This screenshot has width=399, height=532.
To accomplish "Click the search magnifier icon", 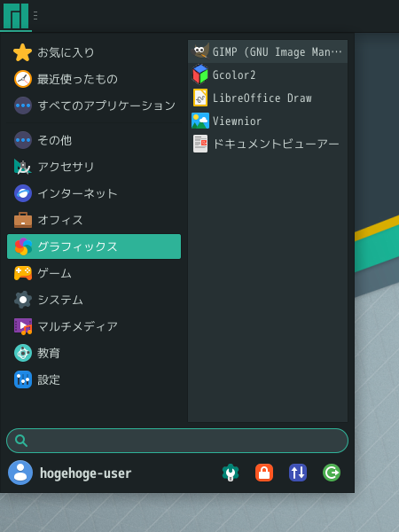I will [x=21, y=441].
